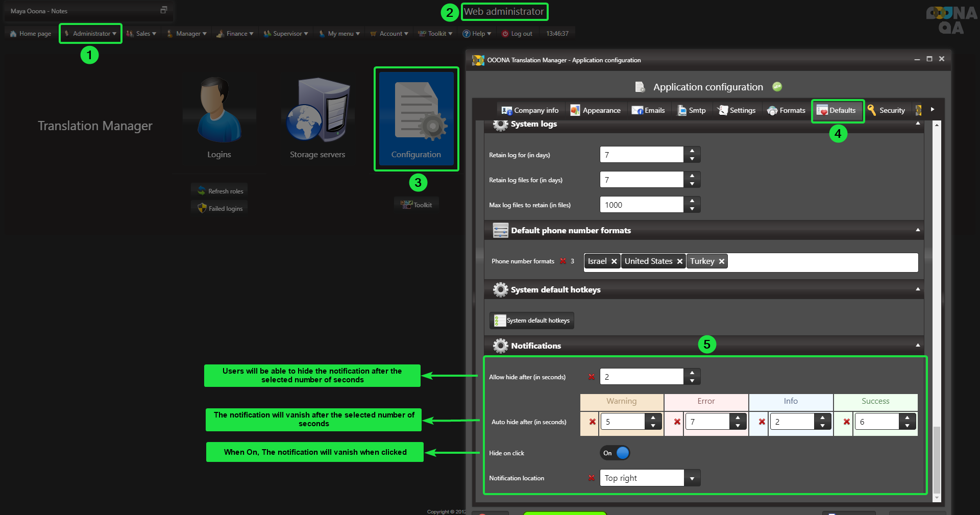This screenshot has width=980, height=515.
Task: Open the Administrator menu
Action: point(91,34)
